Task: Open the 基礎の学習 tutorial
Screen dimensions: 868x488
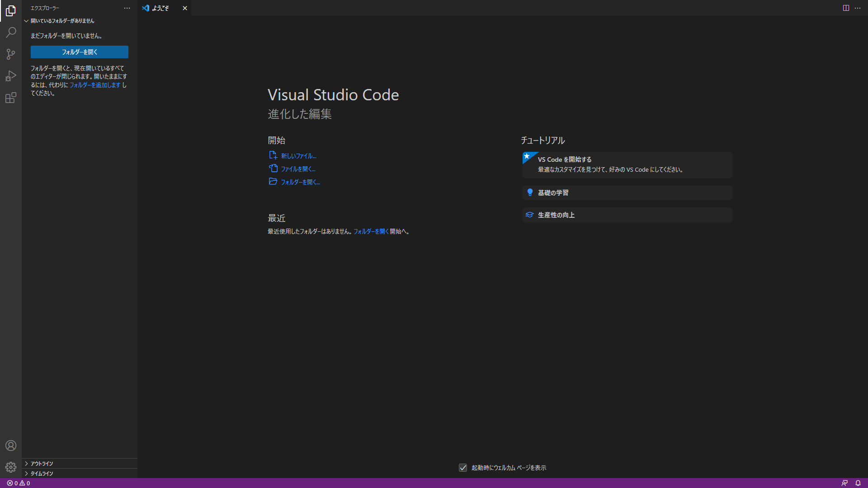Action: pos(553,193)
